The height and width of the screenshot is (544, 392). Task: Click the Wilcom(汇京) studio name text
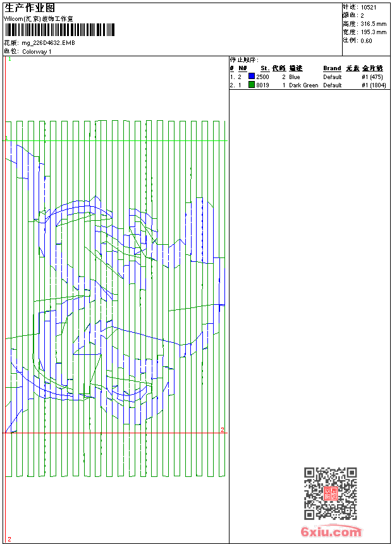click(x=39, y=19)
